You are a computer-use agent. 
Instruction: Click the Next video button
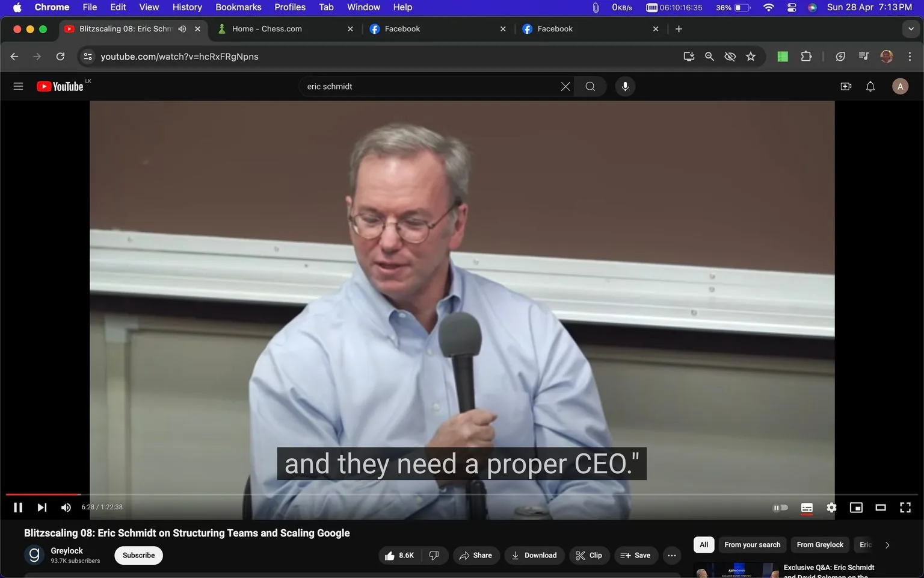42,507
